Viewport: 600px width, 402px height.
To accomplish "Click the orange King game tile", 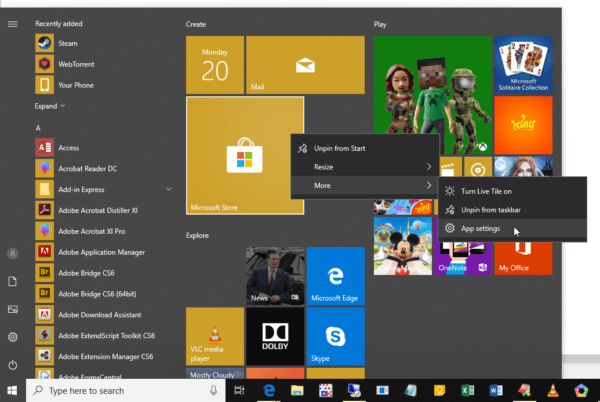I will (523, 125).
